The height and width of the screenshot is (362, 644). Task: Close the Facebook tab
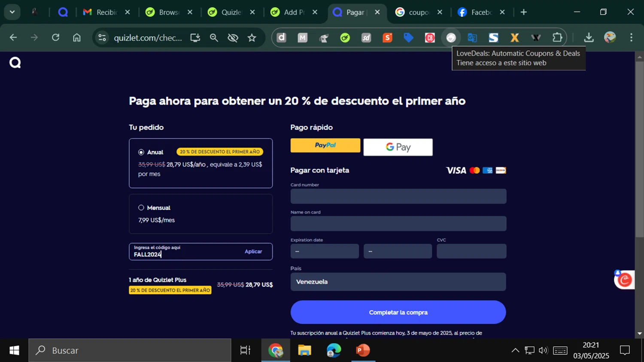click(502, 12)
